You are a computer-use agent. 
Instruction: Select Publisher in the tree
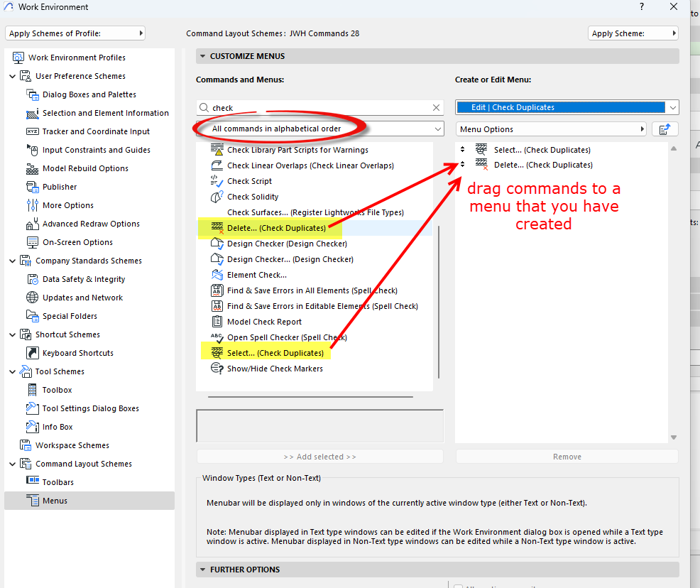pos(60,187)
